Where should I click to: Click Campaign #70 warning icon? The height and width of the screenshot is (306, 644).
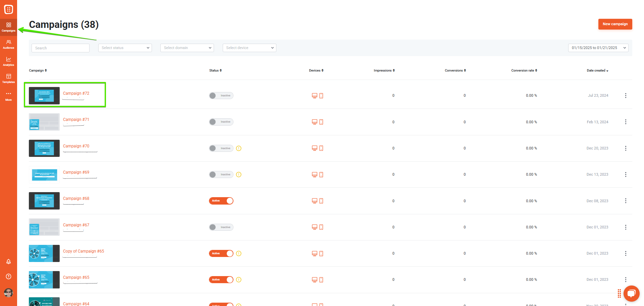click(239, 148)
